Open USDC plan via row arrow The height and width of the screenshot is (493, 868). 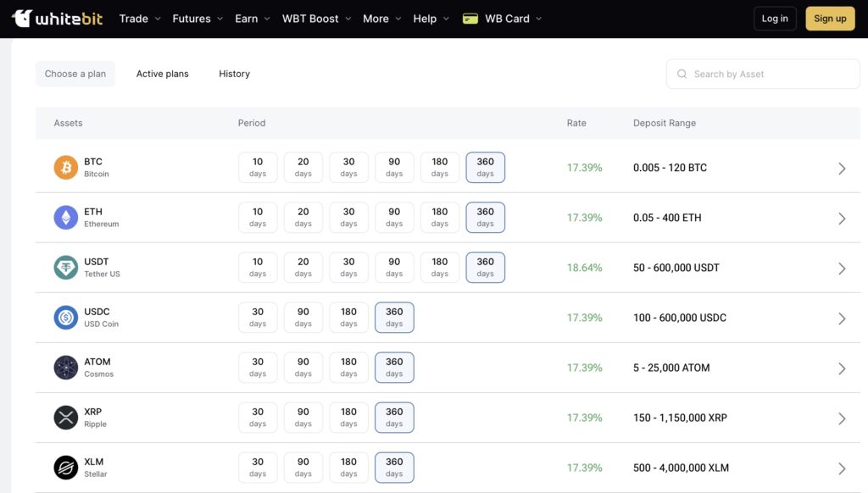click(x=842, y=319)
